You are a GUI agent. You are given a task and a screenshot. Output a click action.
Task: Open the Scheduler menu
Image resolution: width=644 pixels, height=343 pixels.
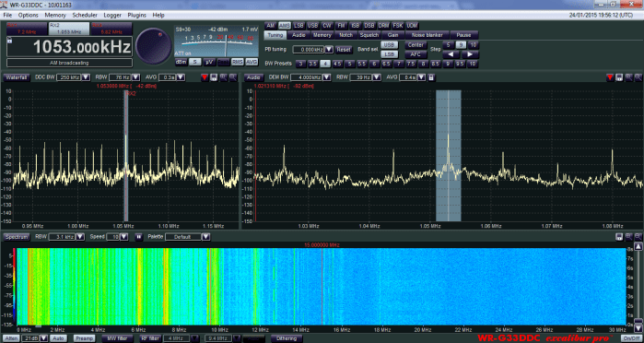[85, 16]
